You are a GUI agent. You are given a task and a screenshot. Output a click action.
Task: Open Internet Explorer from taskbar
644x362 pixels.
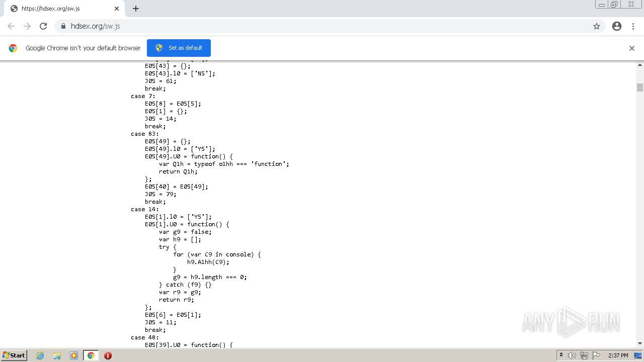coord(40,355)
